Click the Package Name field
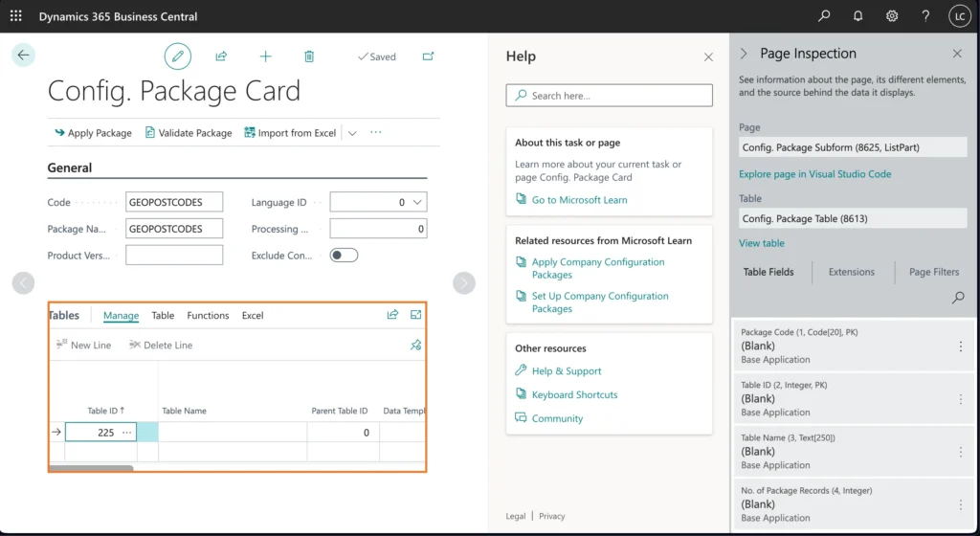 click(174, 229)
